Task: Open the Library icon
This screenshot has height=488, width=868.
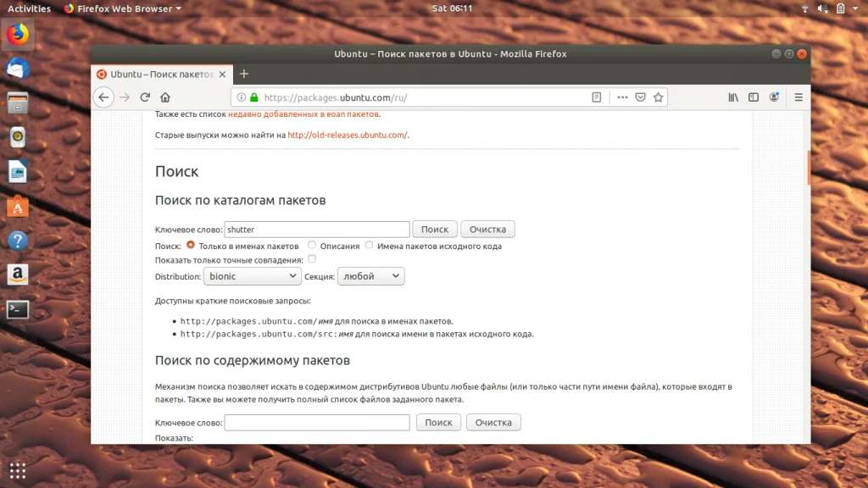Action: coord(733,97)
